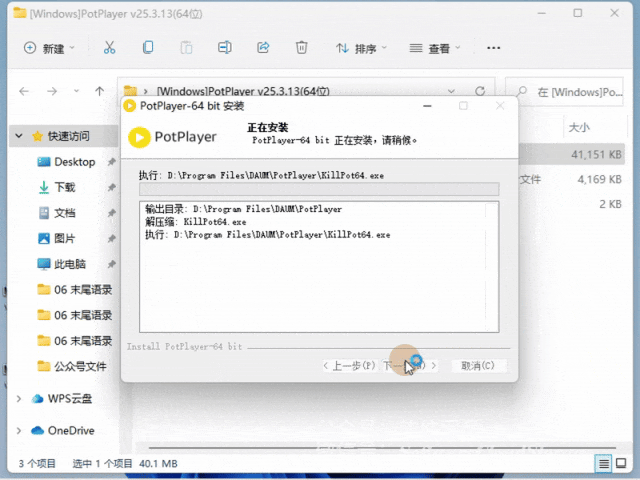The height and width of the screenshot is (480, 640).
Task: Click the folder icon in Explorer address bar
Action: 130,91
